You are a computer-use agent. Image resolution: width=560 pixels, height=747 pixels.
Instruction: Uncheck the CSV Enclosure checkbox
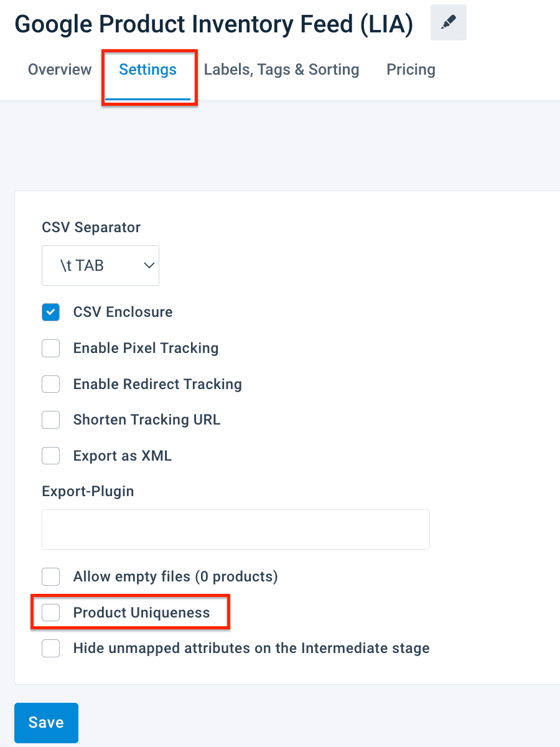tap(51, 312)
